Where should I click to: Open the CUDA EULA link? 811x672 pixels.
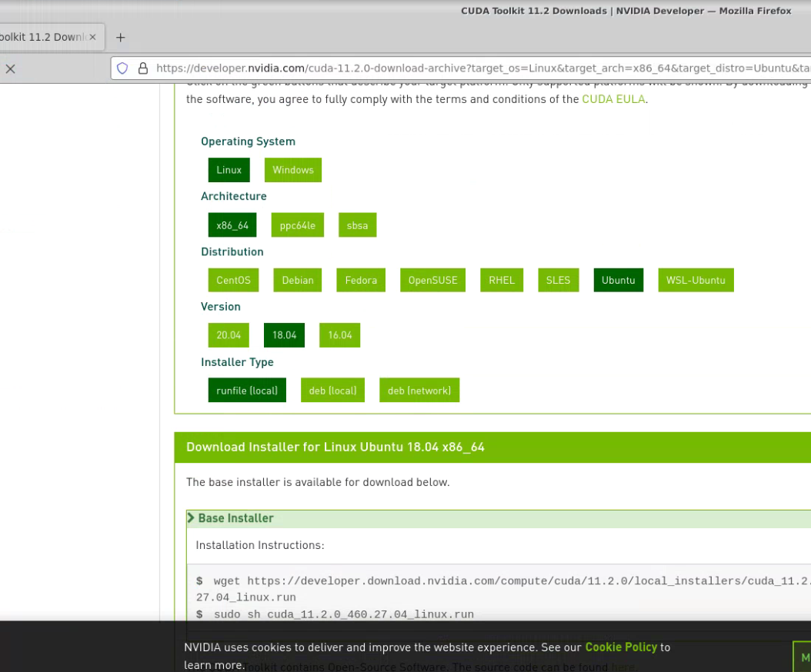point(613,99)
